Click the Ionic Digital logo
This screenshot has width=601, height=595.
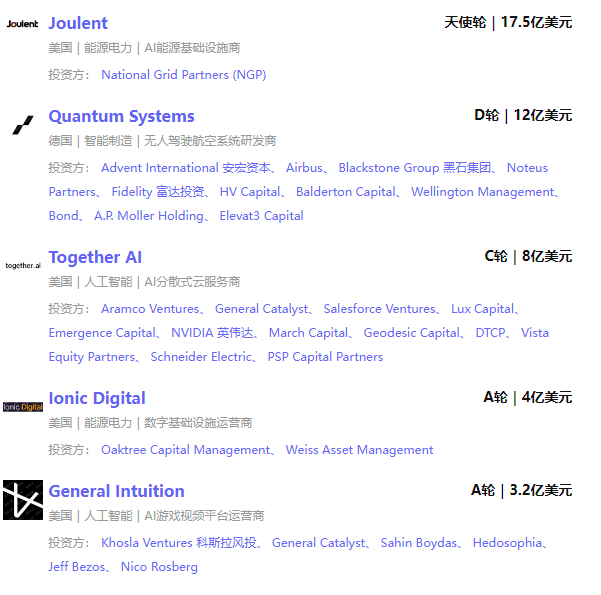pyautogui.click(x=23, y=407)
